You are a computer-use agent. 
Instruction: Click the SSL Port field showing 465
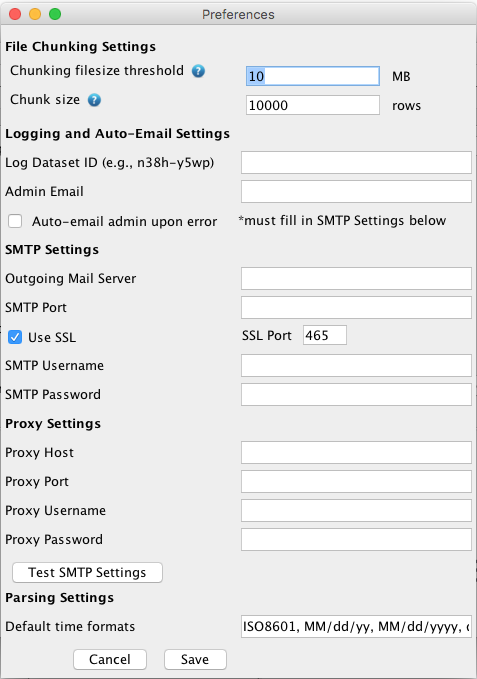pos(325,335)
